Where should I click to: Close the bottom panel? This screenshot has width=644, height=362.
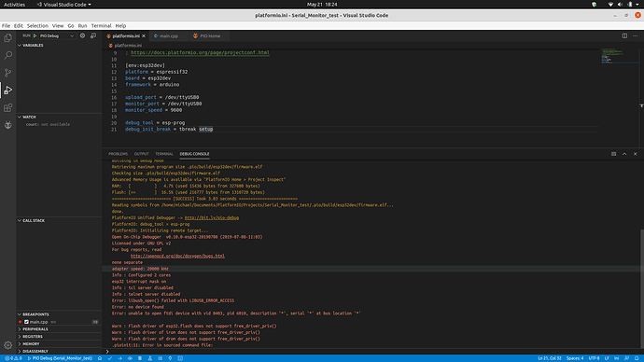pos(635,154)
